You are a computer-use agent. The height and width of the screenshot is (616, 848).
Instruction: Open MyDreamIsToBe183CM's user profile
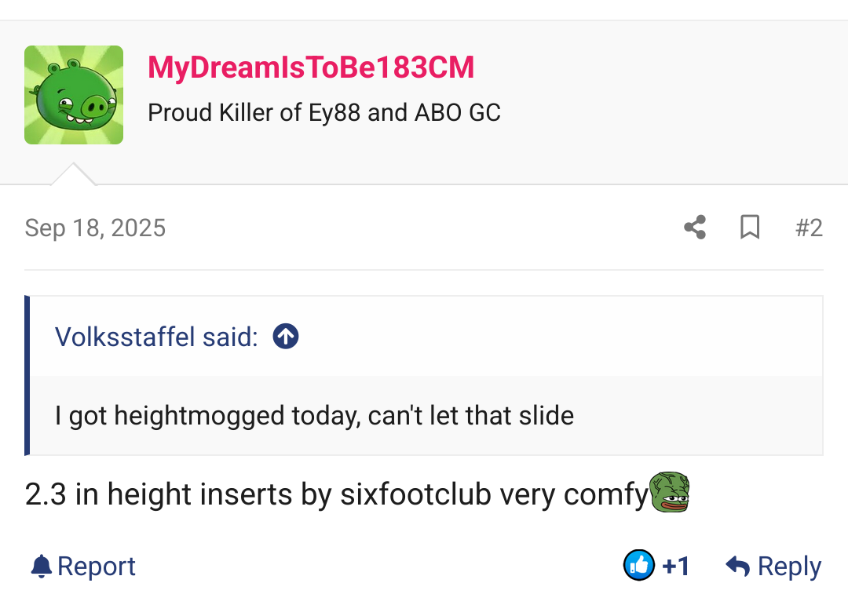[x=311, y=68]
